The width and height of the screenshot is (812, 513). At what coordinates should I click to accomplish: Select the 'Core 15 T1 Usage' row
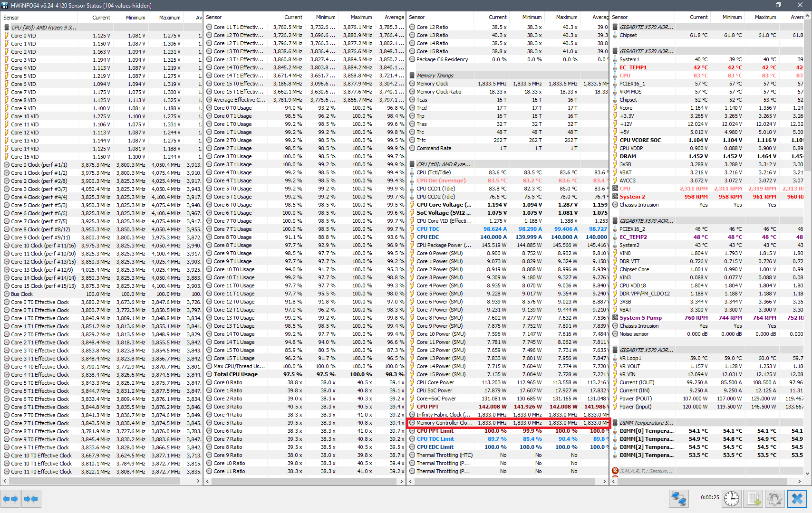pyautogui.click(x=305, y=358)
